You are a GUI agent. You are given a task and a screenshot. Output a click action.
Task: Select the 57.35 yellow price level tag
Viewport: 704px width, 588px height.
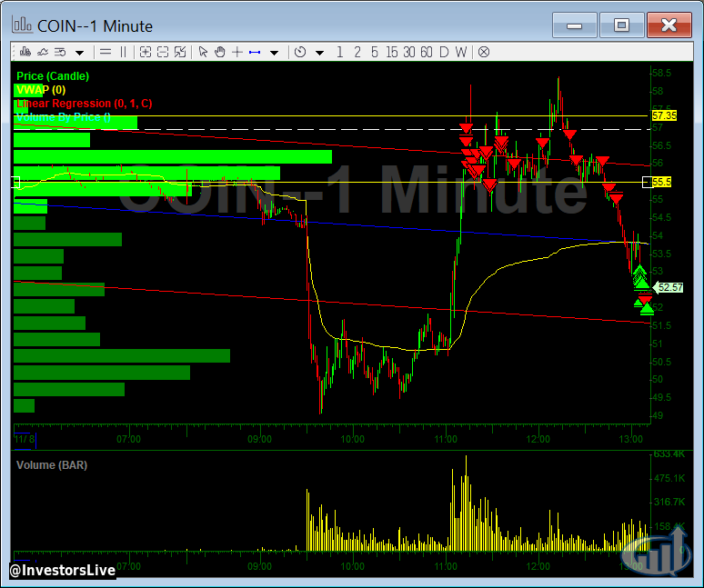click(x=664, y=115)
